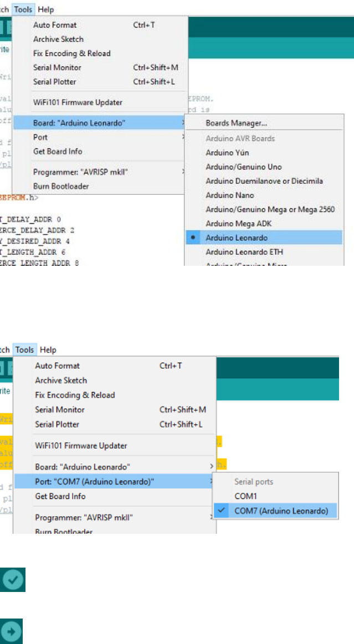Launch WiFi101 Firmware Updater, Board-highlighted menu
This screenshot has width=354, height=644.
click(99, 102)
